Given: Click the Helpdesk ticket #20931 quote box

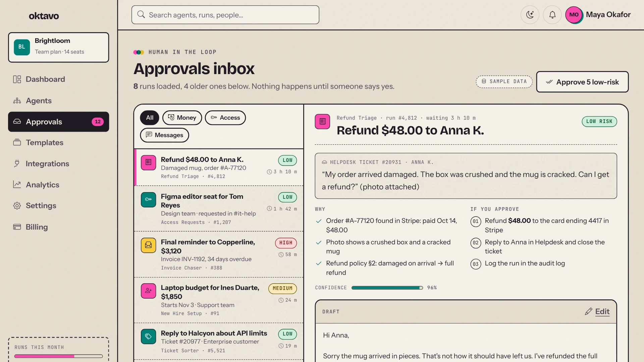Looking at the screenshot, I should [x=466, y=176].
